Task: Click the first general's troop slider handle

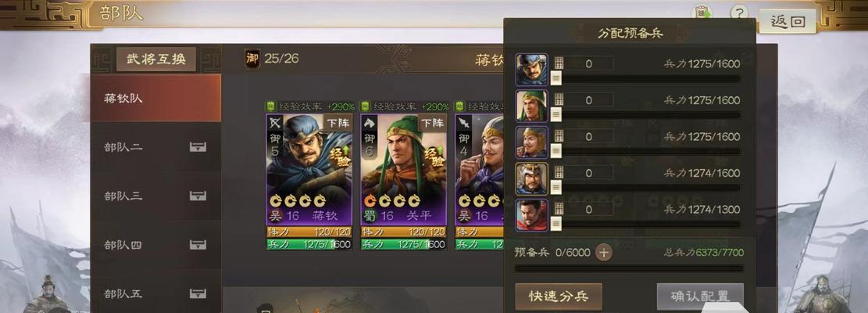Action: coord(556,78)
